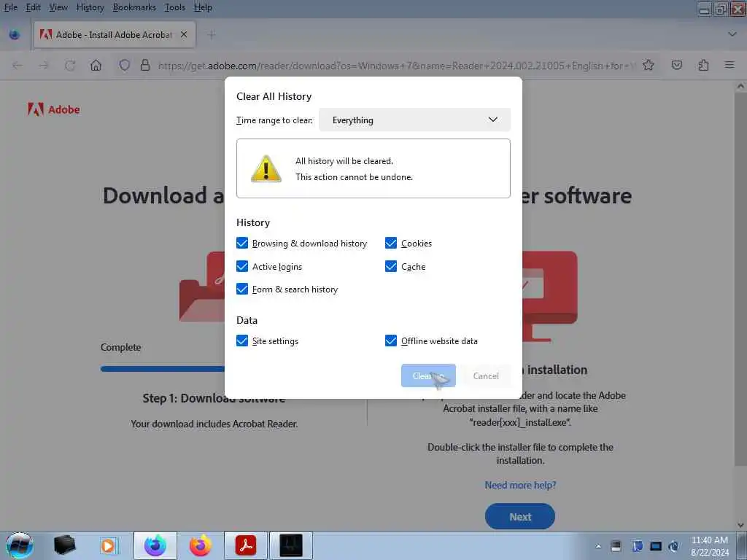This screenshot has height=560, width=747.
Task: Save to Pocket icon in toolbar
Action: tap(677, 65)
